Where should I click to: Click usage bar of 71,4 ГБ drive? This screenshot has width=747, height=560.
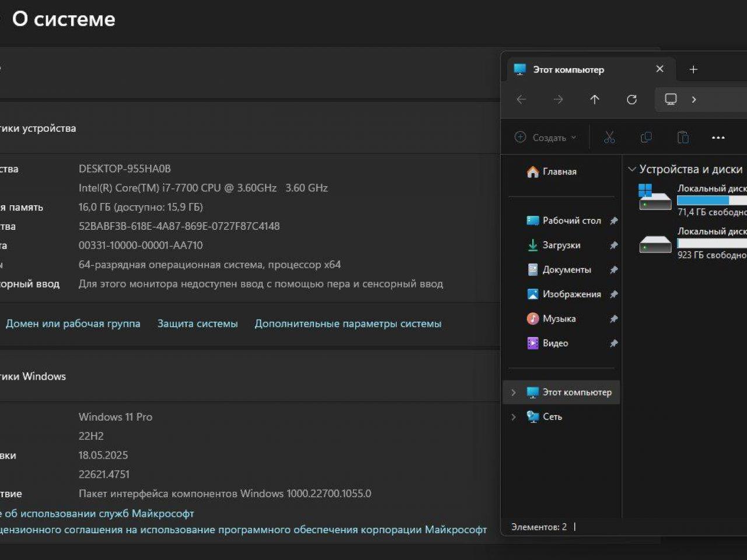712,200
